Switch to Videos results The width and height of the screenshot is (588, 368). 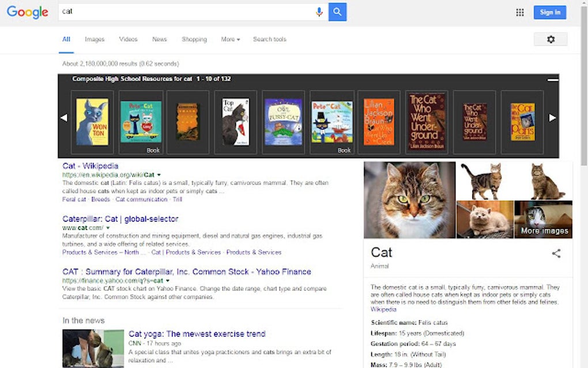128,39
